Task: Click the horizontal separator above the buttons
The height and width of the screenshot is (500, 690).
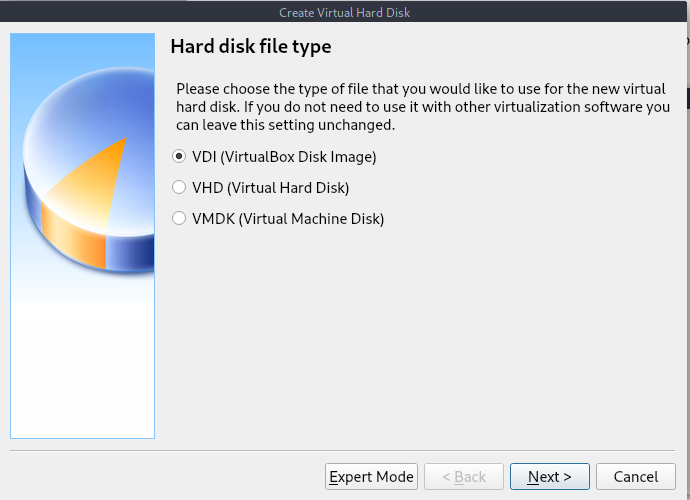Action: (342, 451)
